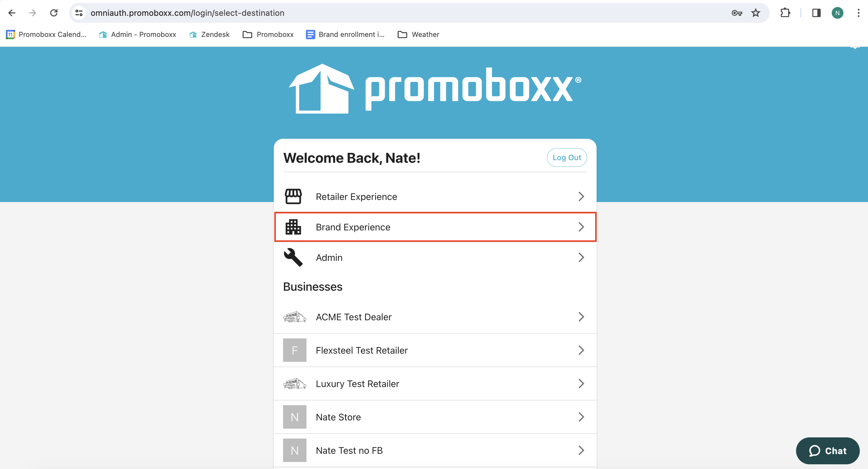
Task: Click the Flexsteel F avatar tile
Action: click(x=294, y=350)
